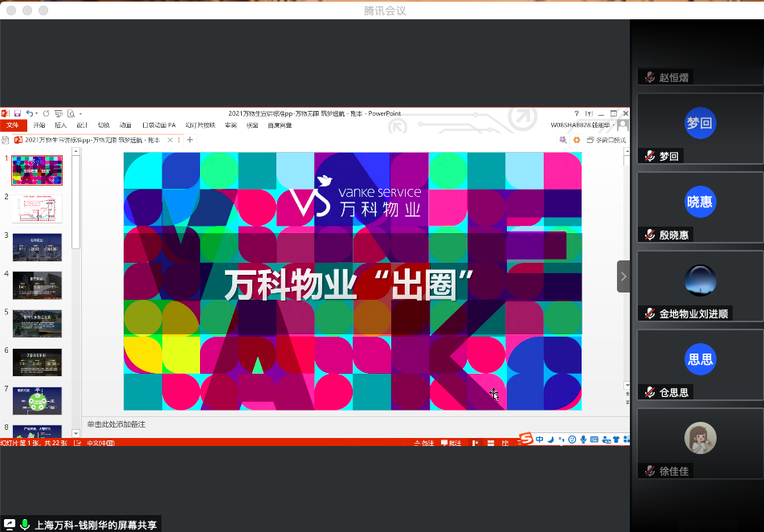Toggle 多窗口模式 multi-window mode
Image resolution: width=764 pixels, height=532 pixels.
tap(607, 140)
